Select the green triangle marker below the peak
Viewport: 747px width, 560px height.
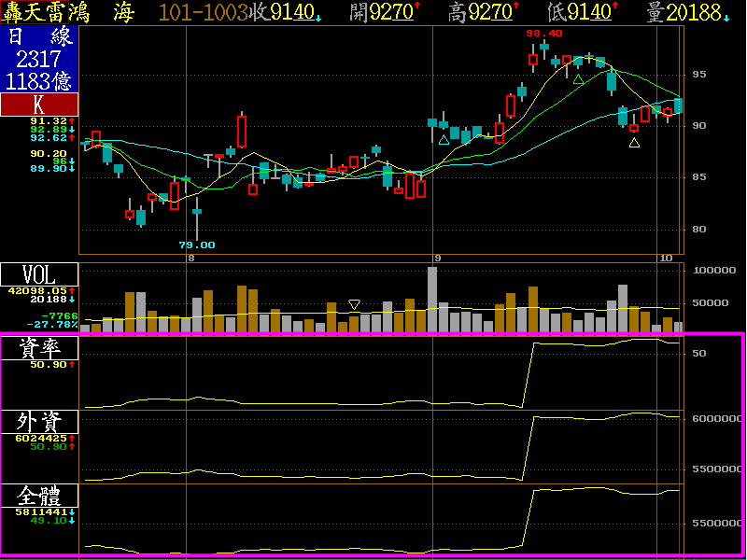[x=578, y=79]
